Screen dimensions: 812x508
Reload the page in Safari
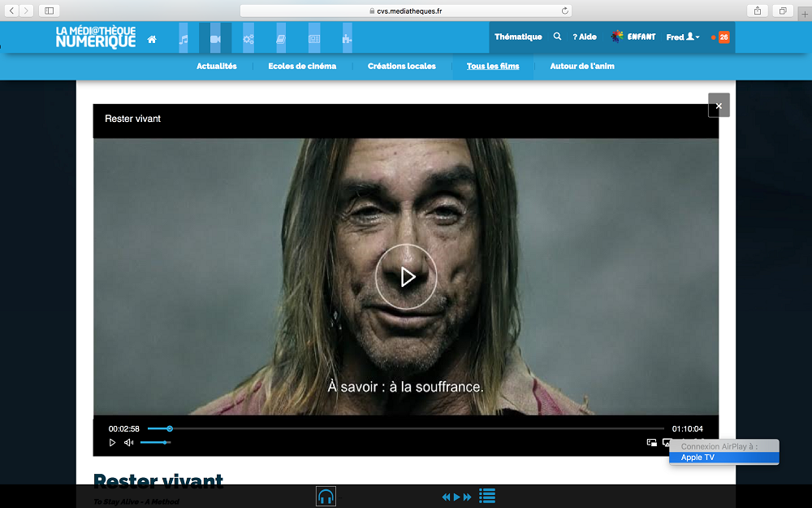(x=564, y=11)
